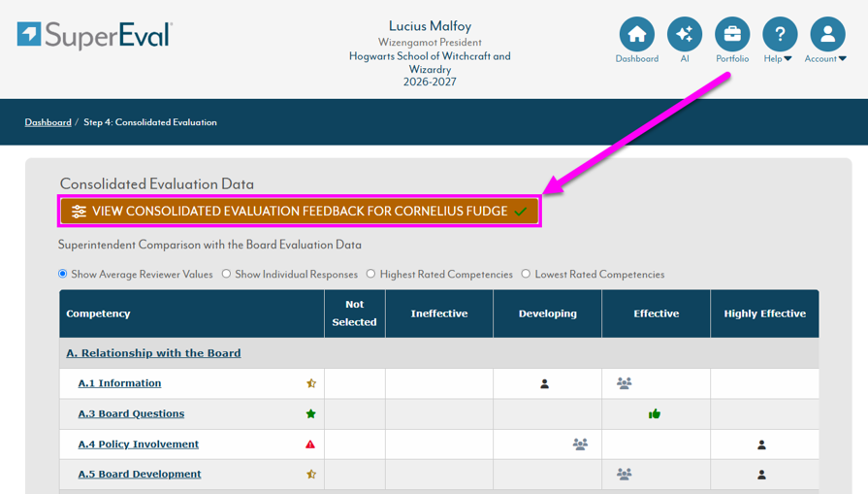This screenshot has height=494, width=868.
Task: Click single person icon in A.1 Developing cell
Action: (545, 383)
